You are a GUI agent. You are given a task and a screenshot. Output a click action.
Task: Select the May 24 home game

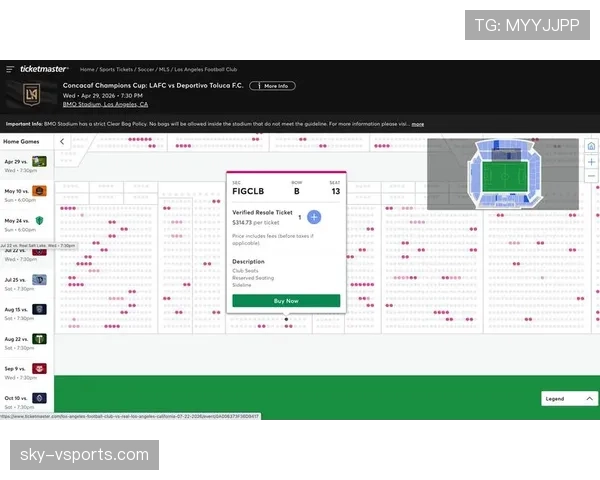(x=26, y=225)
